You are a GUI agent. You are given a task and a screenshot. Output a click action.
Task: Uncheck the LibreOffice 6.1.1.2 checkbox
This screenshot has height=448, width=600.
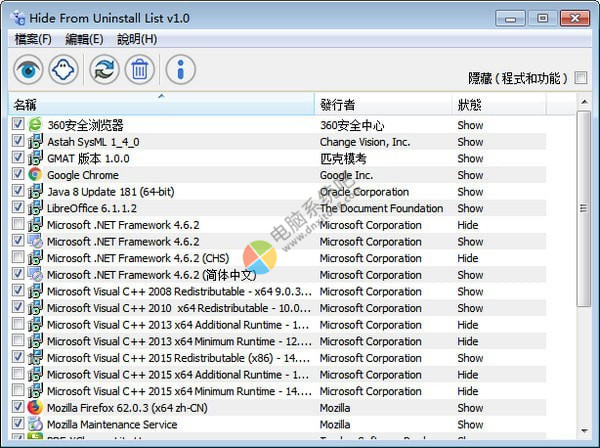[x=18, y=207]
